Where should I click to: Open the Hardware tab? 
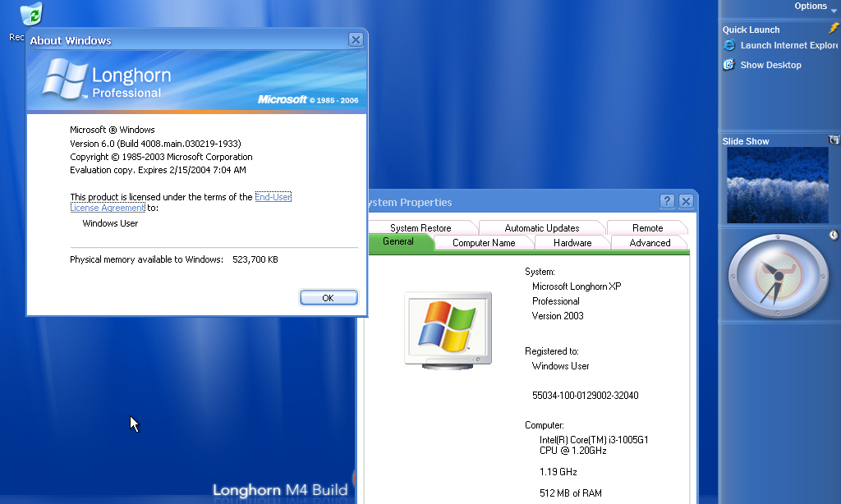coord(572,243)
